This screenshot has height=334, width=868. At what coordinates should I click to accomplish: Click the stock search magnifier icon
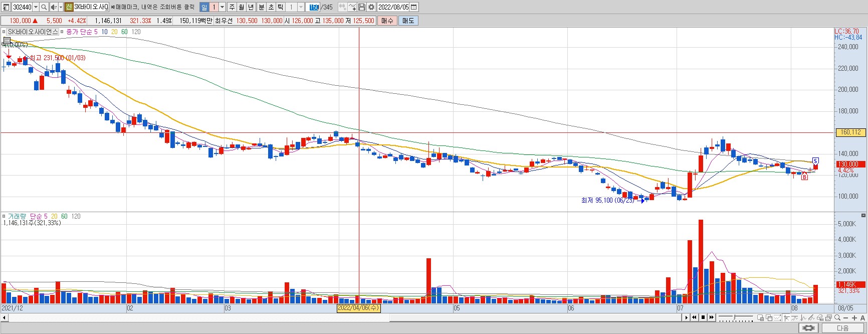(44, 7)
